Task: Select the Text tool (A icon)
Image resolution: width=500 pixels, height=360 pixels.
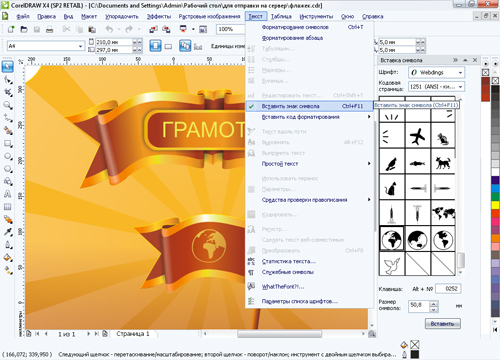Action: (x=8, y=194)
